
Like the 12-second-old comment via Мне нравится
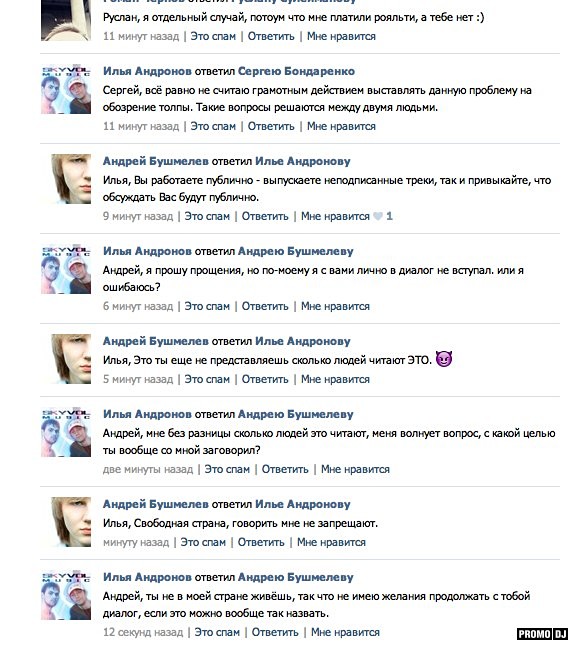coord(345,632)
